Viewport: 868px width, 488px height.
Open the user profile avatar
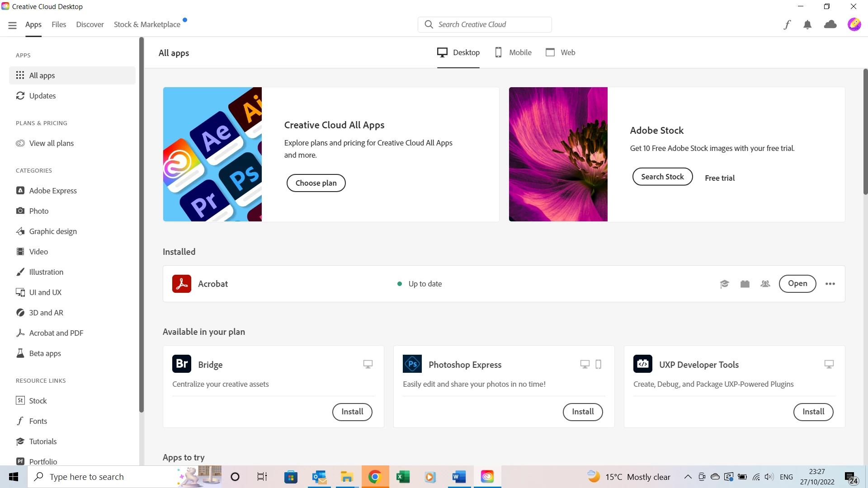854,24
